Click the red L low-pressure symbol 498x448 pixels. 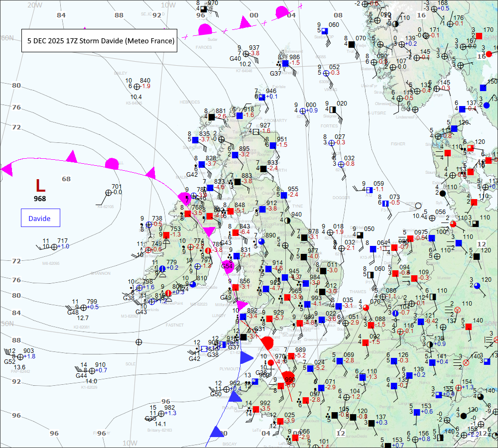[40, 185]
